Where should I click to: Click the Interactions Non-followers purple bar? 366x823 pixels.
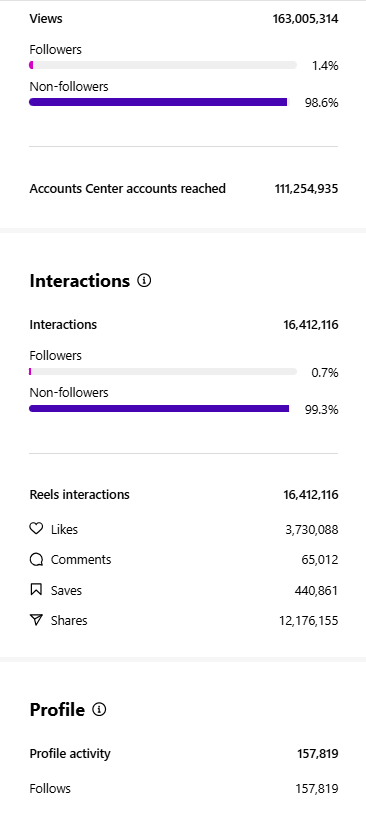point(159,408)
